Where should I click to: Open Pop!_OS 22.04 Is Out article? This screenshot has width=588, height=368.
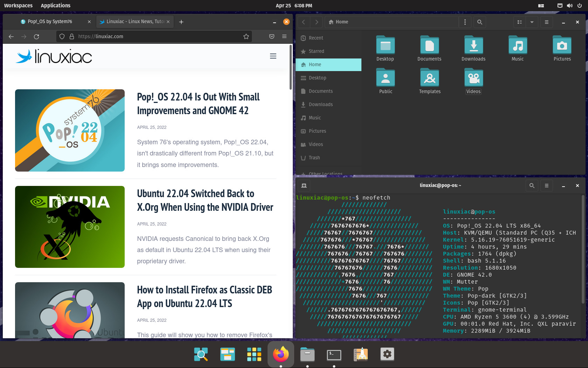[198, 104]
